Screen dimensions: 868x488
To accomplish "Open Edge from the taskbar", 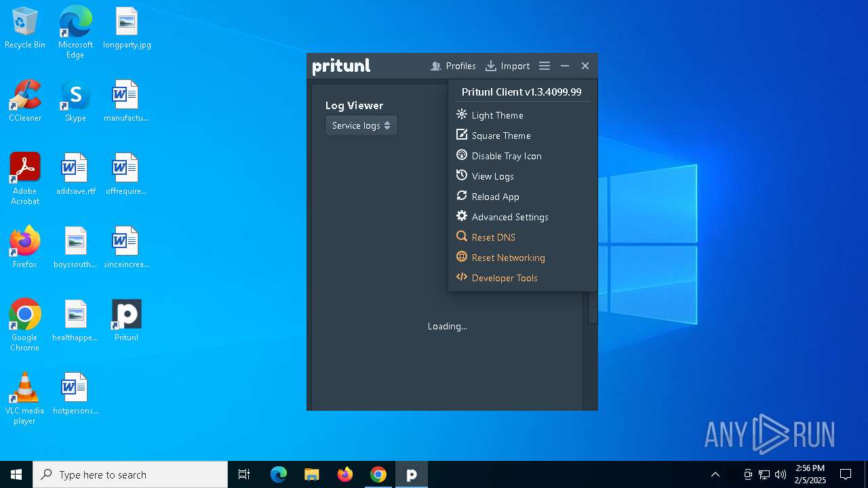I will click(x=279, y=474).
